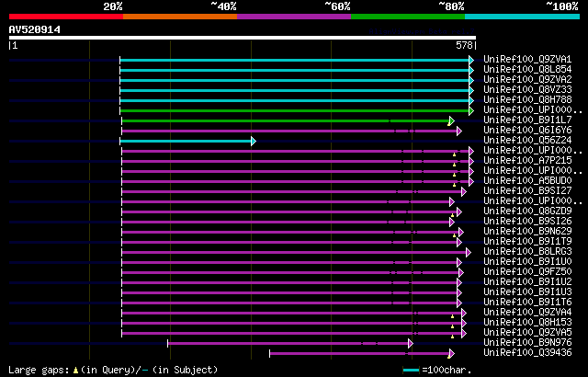Select the UniRef100_A5BUD0 label
This screenshot has height=377, width=588.
(527, 181)
